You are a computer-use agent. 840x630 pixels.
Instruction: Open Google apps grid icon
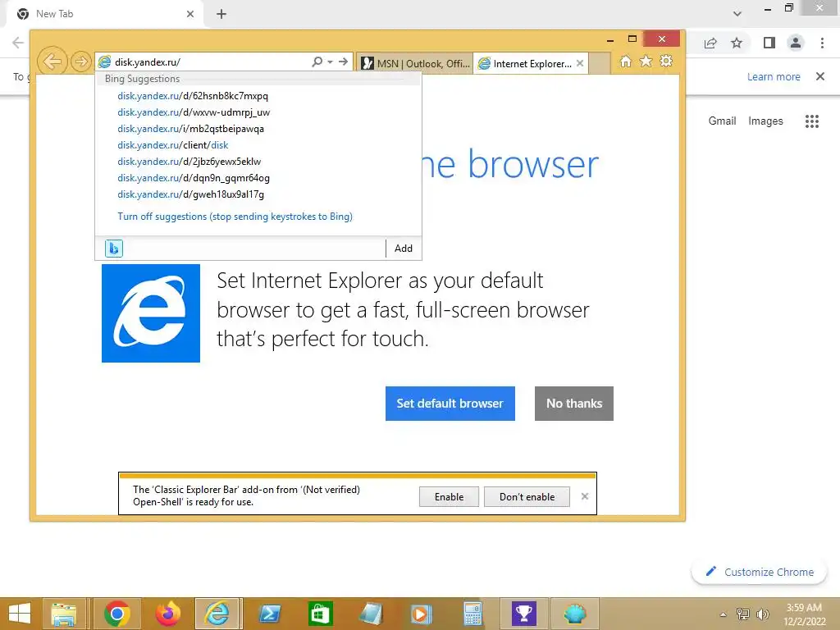click(x=811, y=121)
